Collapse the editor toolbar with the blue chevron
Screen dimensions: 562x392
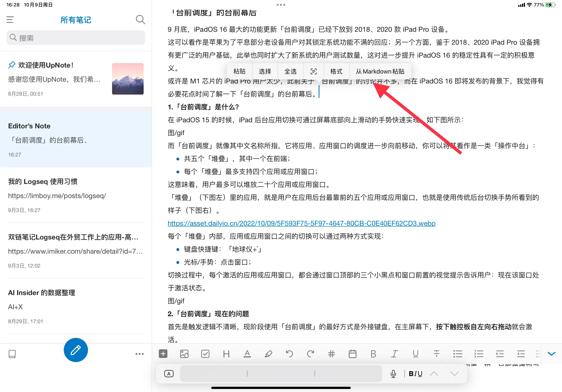(551, 354)
